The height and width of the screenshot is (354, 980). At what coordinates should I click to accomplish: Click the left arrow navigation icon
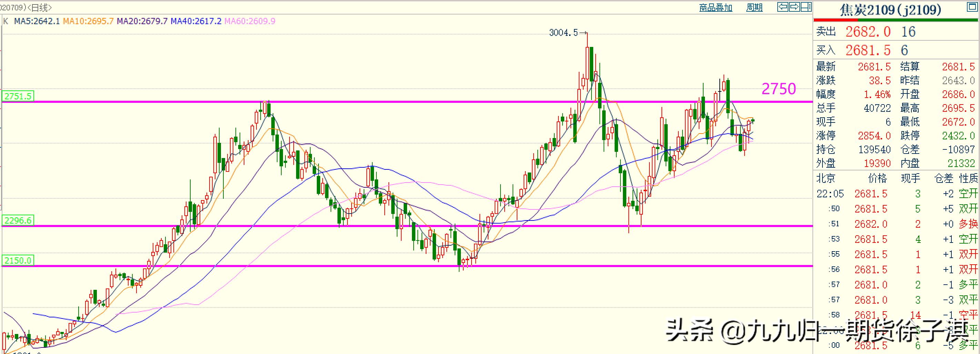pyautogui.click(x=783, y=7)
